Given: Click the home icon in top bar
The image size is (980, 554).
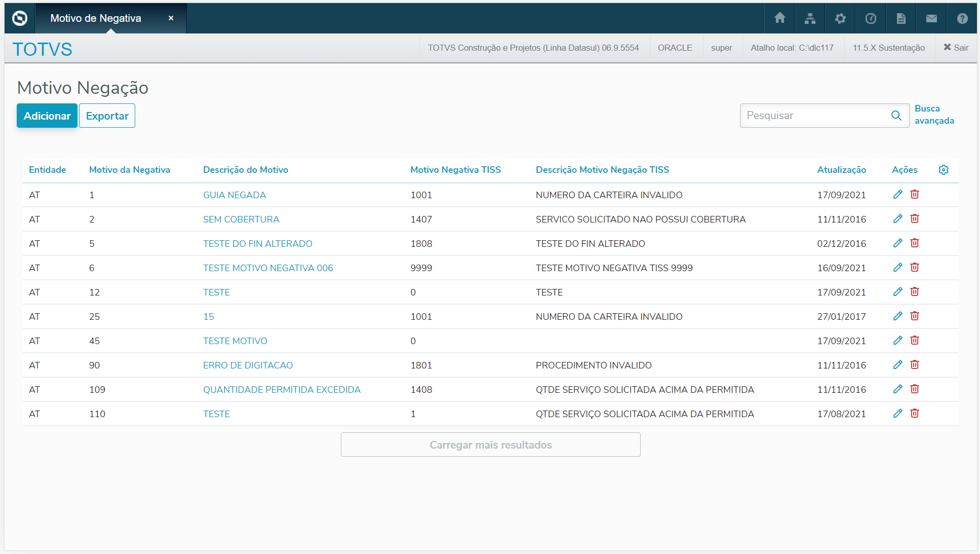Looking at the screenshot, I should (779, 18).
